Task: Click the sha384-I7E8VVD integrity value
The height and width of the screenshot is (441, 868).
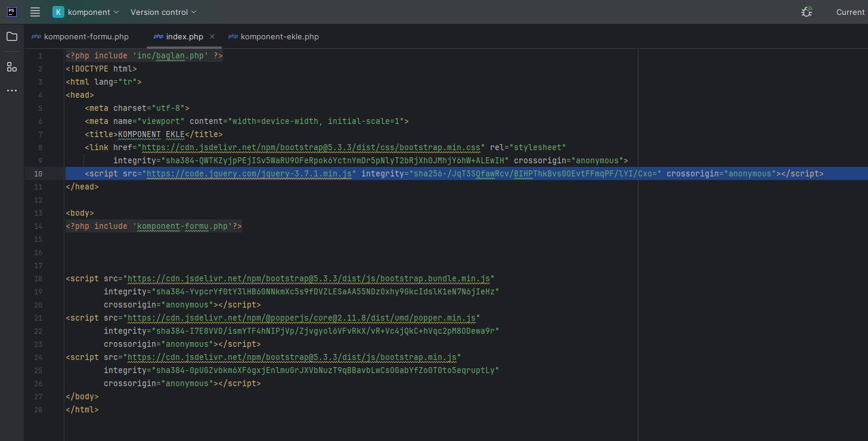Action: click(x=325, y=331)
